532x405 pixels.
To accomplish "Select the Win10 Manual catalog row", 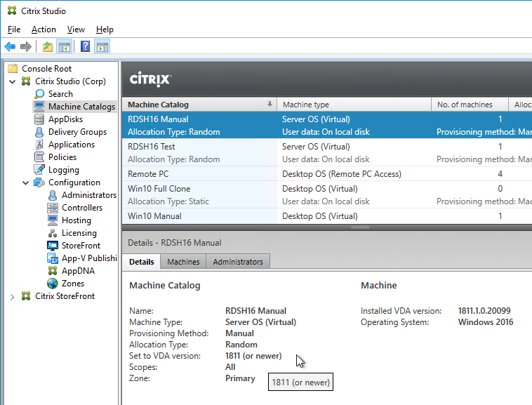I will [x=327, y=216].
